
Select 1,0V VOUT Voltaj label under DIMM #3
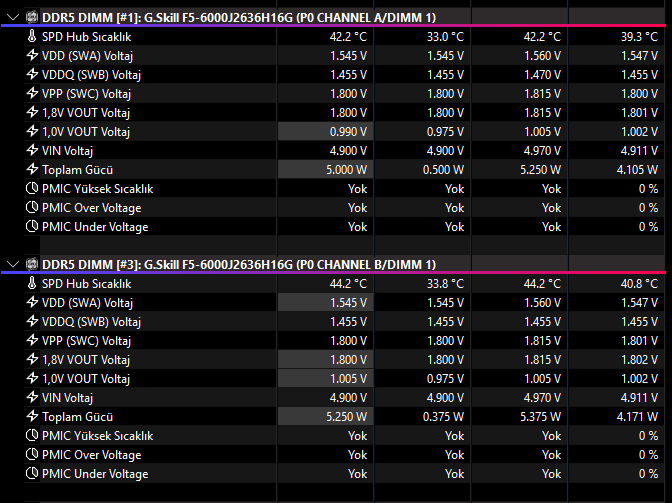pos(86,379)
